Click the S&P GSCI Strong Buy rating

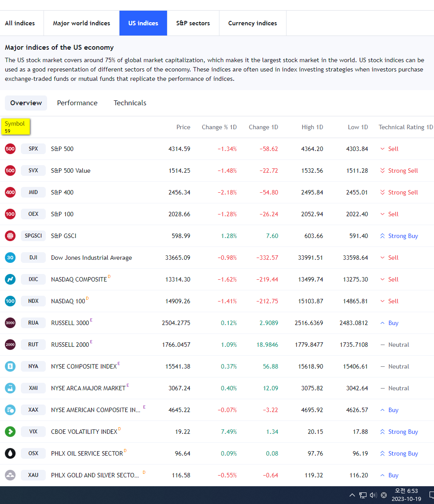[x=399, y=236]
